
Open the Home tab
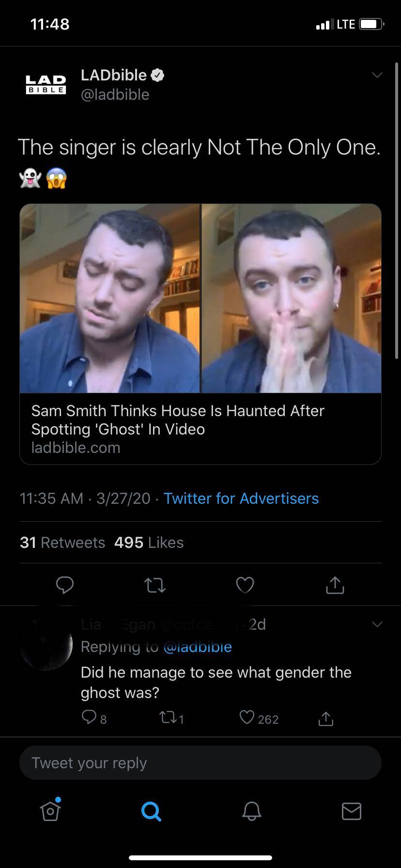[x=50, y=810]
